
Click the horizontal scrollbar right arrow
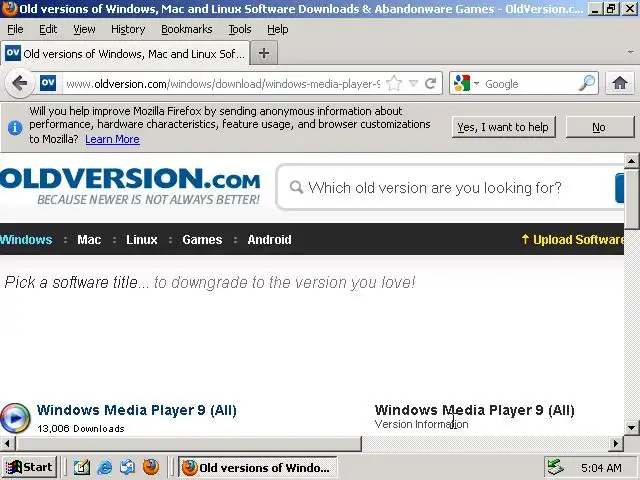tap(616, 443)
